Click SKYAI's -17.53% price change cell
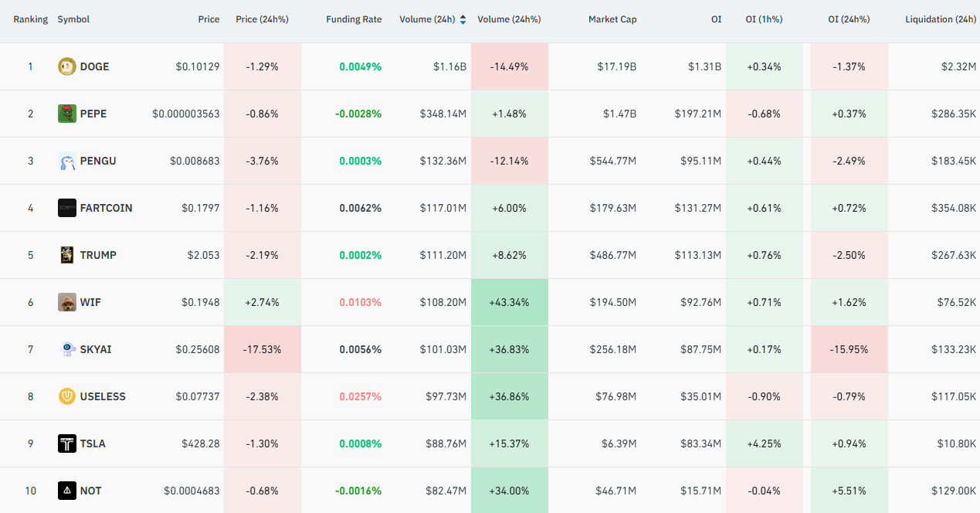 [x=263, y=349]
